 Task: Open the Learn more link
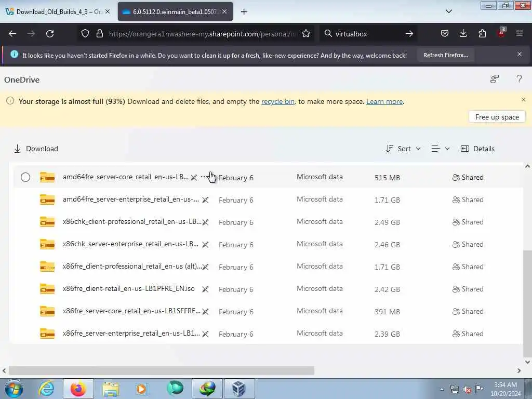(384, 101)
